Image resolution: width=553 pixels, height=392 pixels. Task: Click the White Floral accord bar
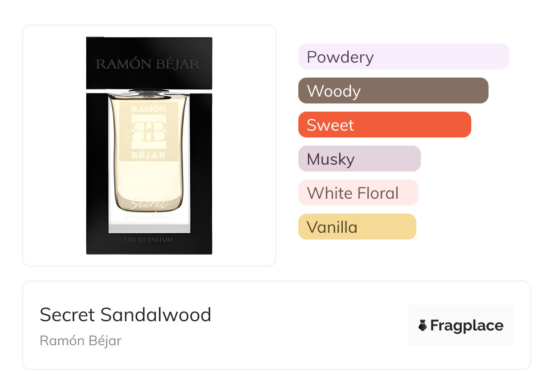[x=358, y=193]
